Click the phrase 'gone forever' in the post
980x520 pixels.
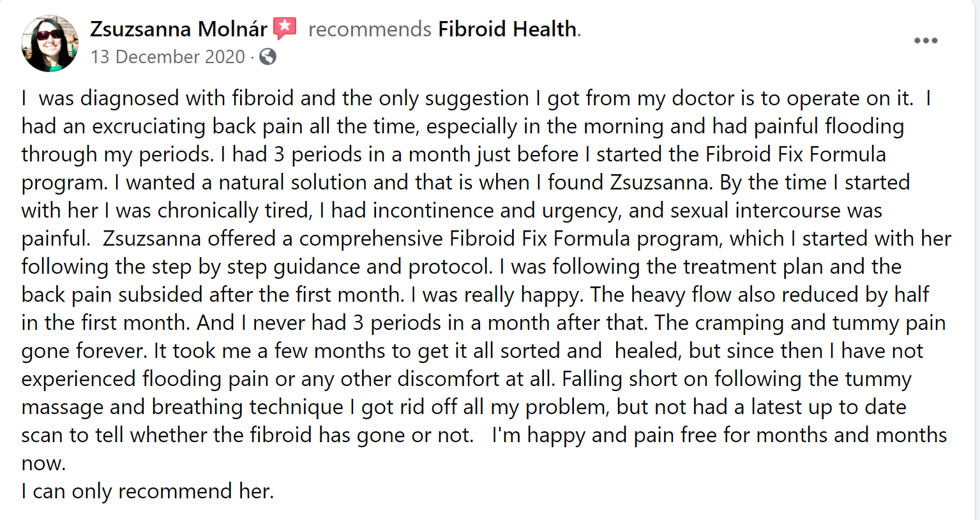(x=85, y=351)
